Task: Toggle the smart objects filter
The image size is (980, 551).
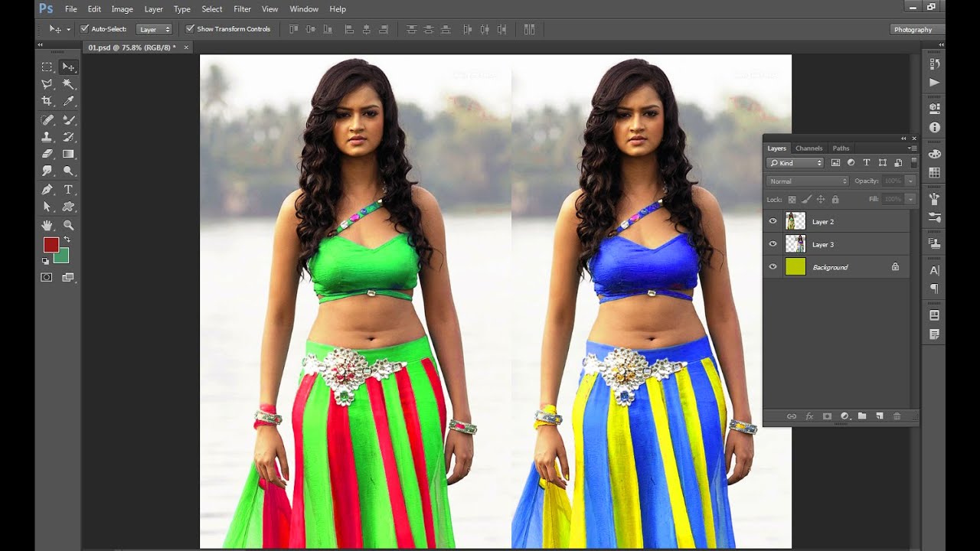Action: tap(898, 162)
